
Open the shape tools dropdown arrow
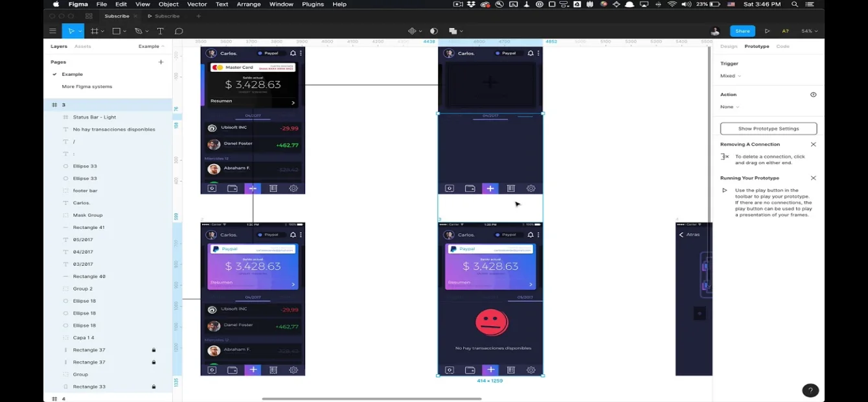pos(124,31)
